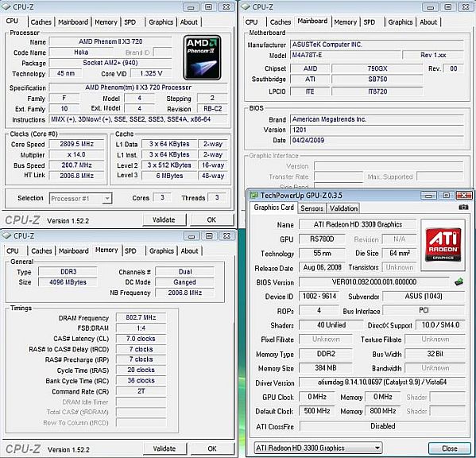Click the AMD Phenom II logo image
The width and height of the screenshot is (476, 458).
coord(202,57)
